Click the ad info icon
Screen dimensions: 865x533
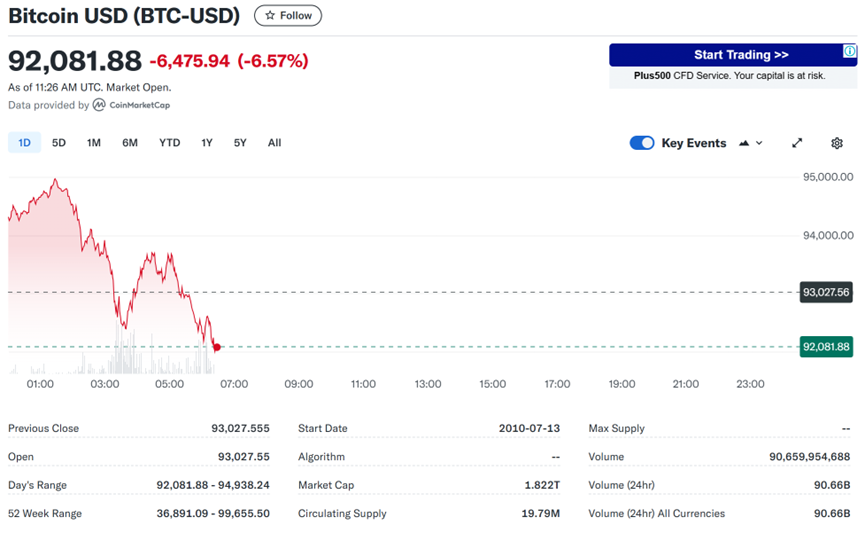pyautogui.click(x=850, y=51)
